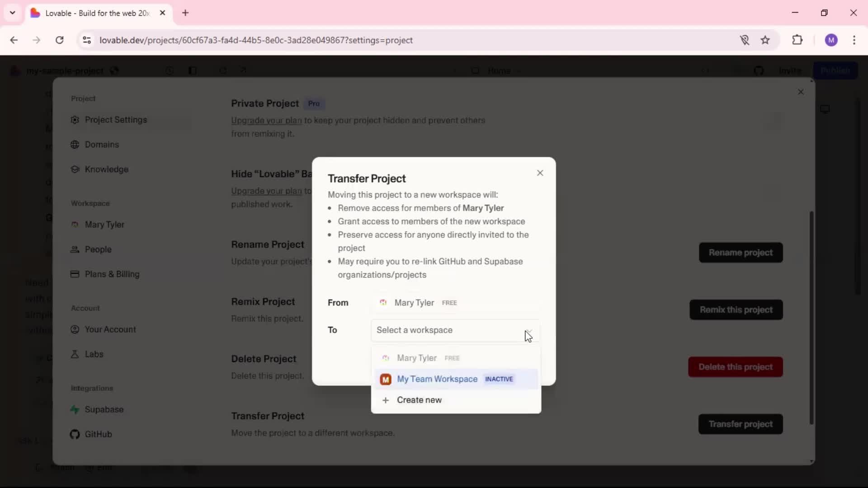Screen dimensions: 868x488
Task: Click the Labs flask icon
Action: (x=75, y=354)
